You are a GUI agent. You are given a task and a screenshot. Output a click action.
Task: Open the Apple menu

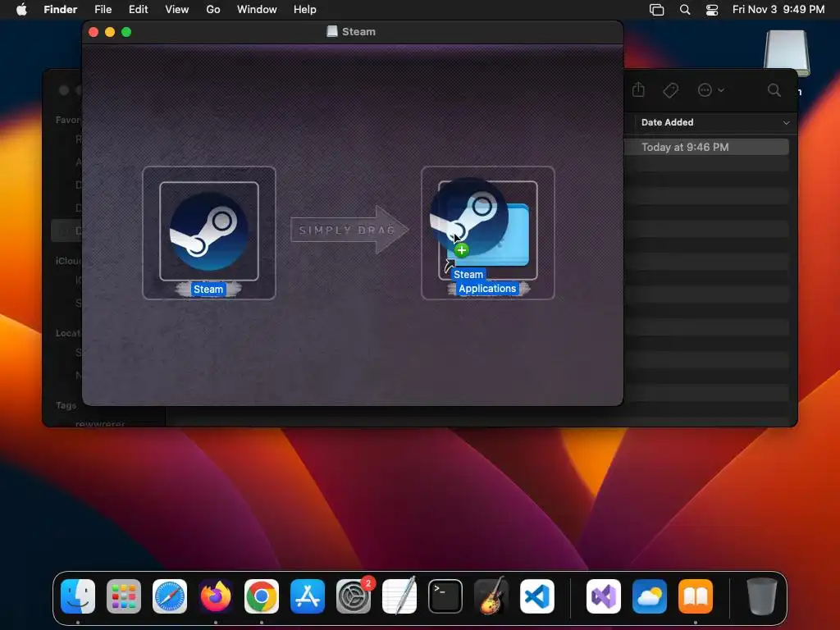pyautogui.click(x=21, y=9)
